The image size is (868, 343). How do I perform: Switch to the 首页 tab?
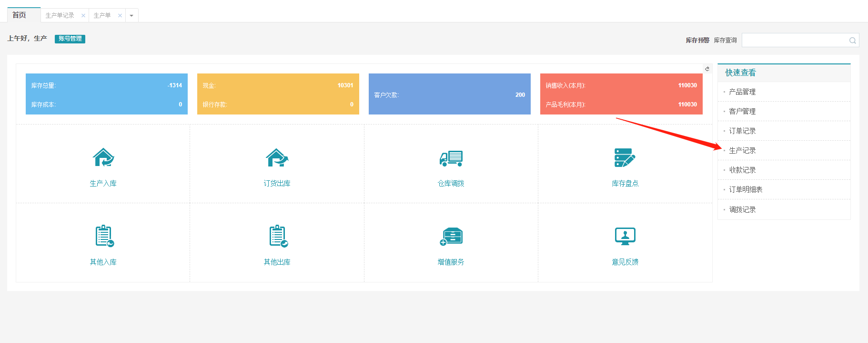[x=20, y=15]
